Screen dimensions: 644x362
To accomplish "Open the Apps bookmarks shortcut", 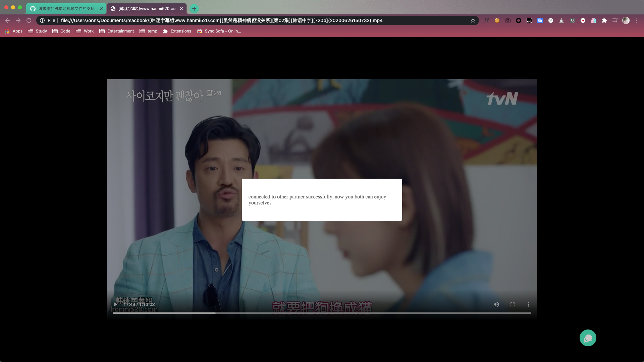I will [14, 31].
